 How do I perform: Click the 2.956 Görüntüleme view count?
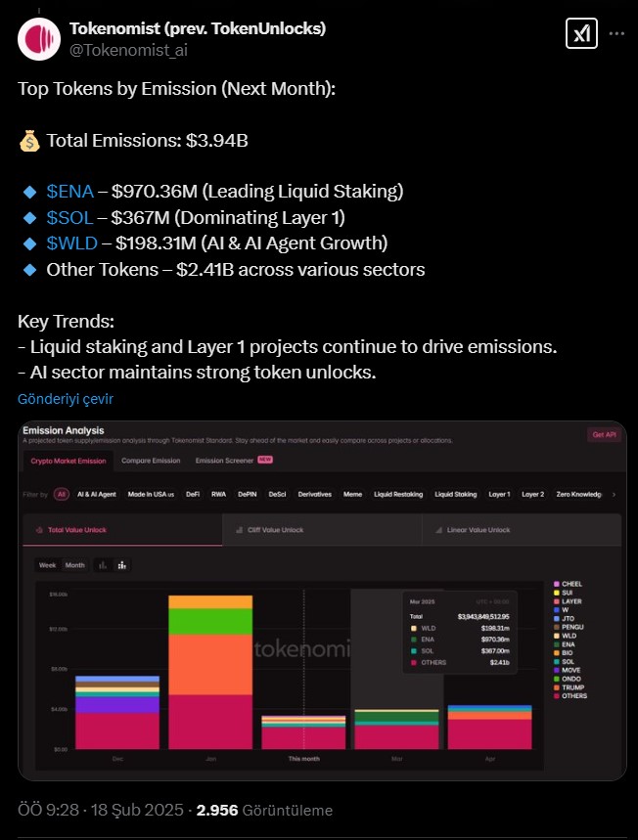click(264, 810)
